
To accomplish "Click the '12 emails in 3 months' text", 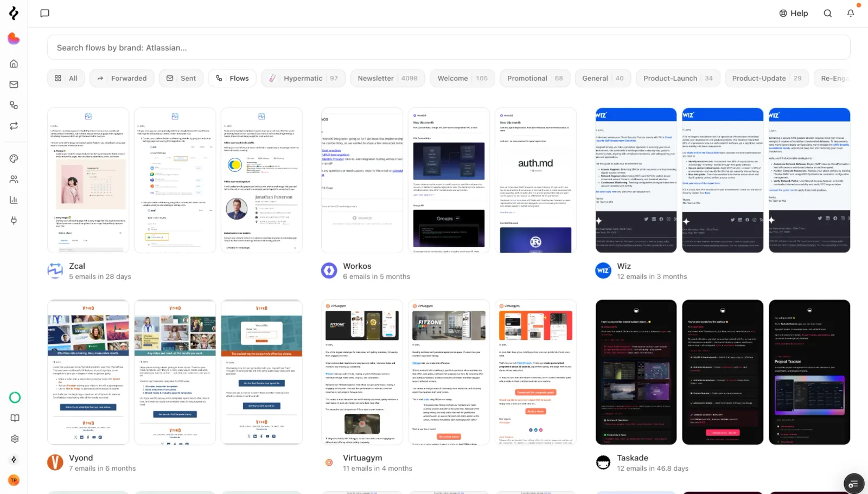I will 652,277.
